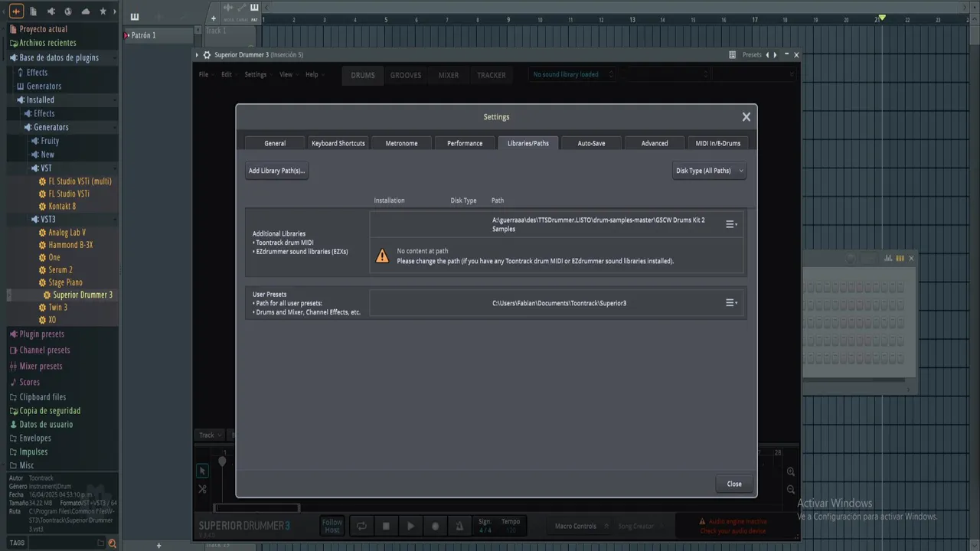Click the song start playhead marker
Screen dimensions: 980x551
222,461
